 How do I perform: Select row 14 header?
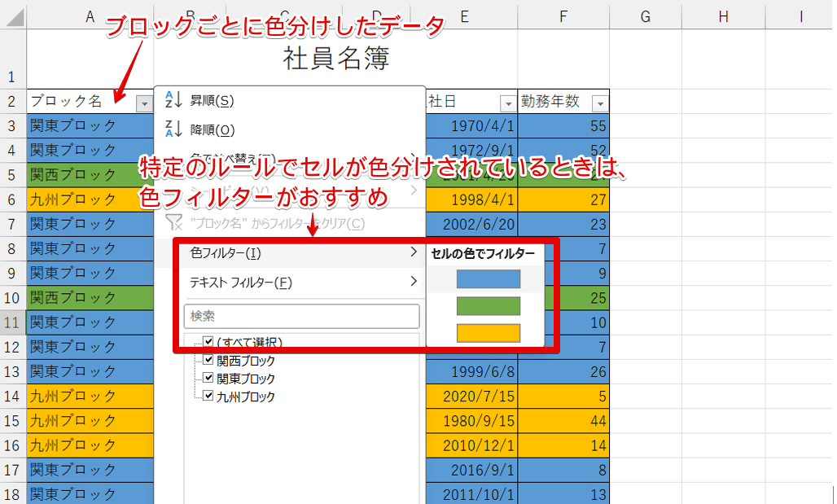(12, 397)
